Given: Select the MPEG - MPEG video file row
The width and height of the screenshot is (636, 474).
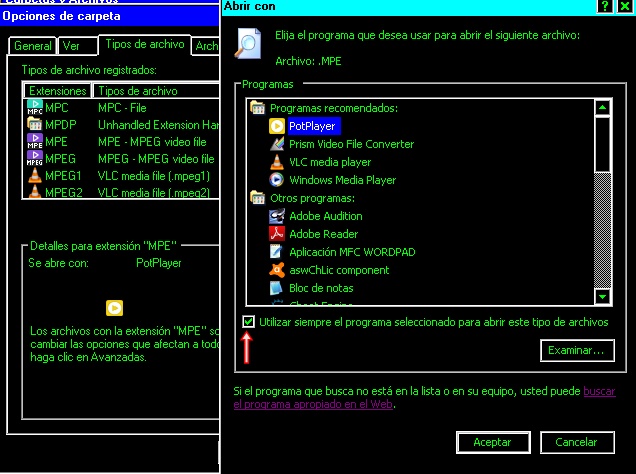Looking at the screenshot, I should click(122, 159).
